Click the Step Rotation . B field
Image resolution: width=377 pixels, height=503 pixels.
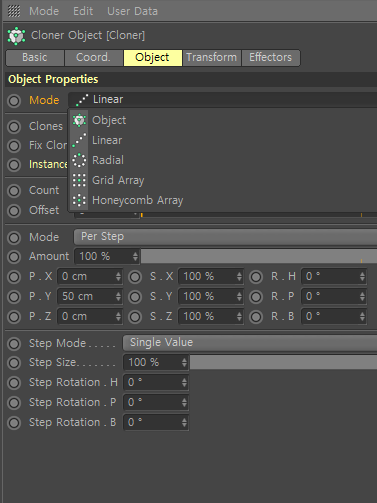tap(156, 422)
